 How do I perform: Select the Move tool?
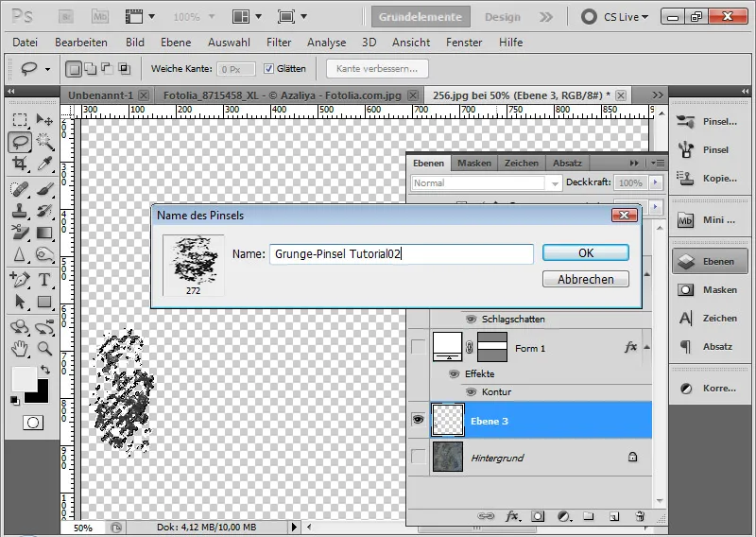click(x=44, y=120)
